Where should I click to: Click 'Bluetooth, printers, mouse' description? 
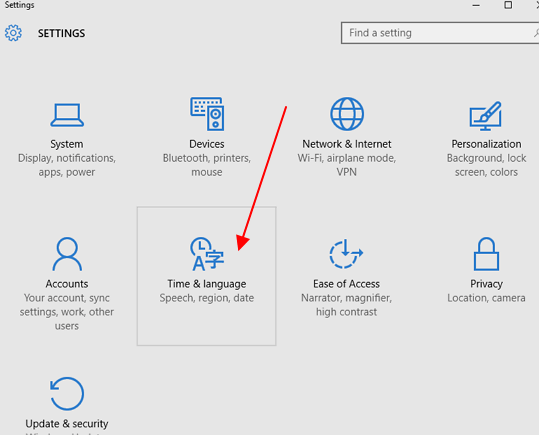[207, 165]
